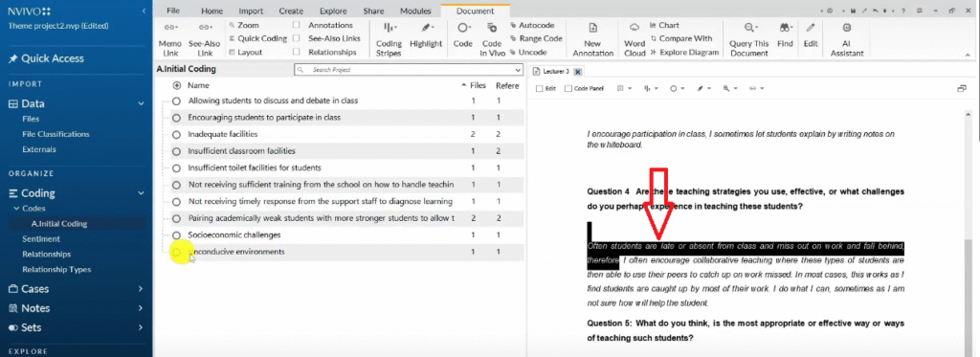The width and height of the screenshot is (980, 357).
Task: Open Sentiment under Coding
Action: pyautogui.click(x=40, y=239)
